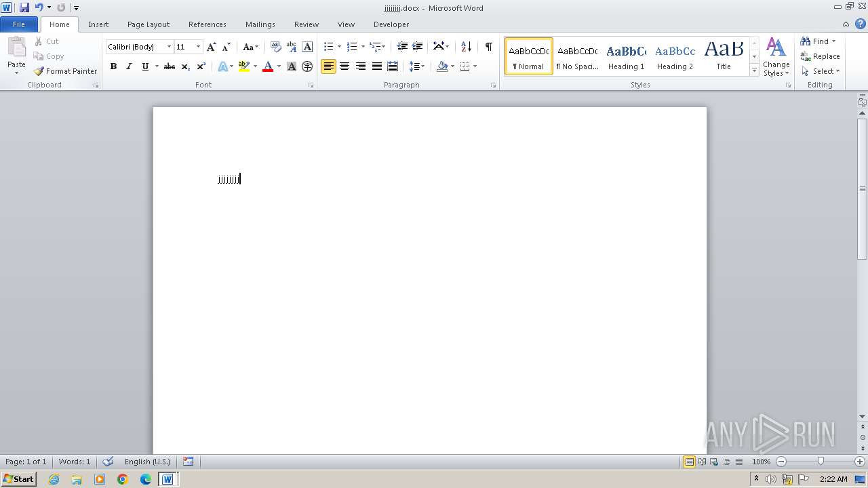Viewport: 868px width, 488px height.
Task: Switch to the Mailings tab
Action: (260, 24)
